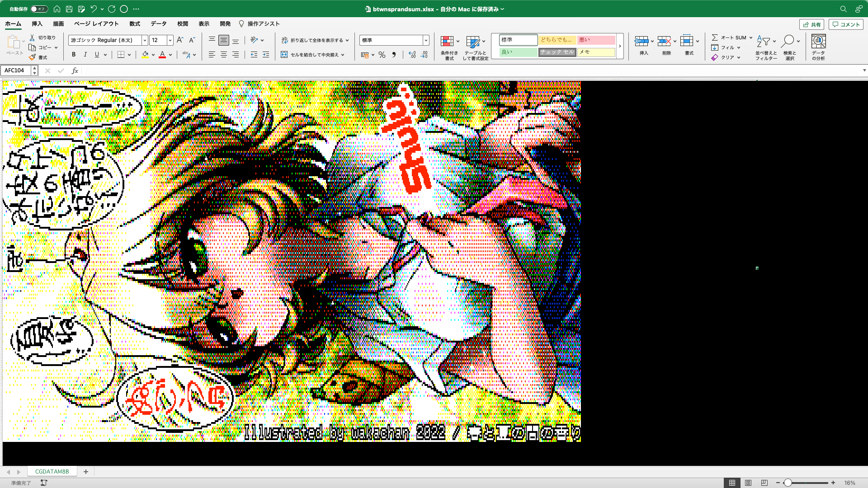Decrease font size with small A icon
Viewport: 868px width, 488px height.
point(192,40)
